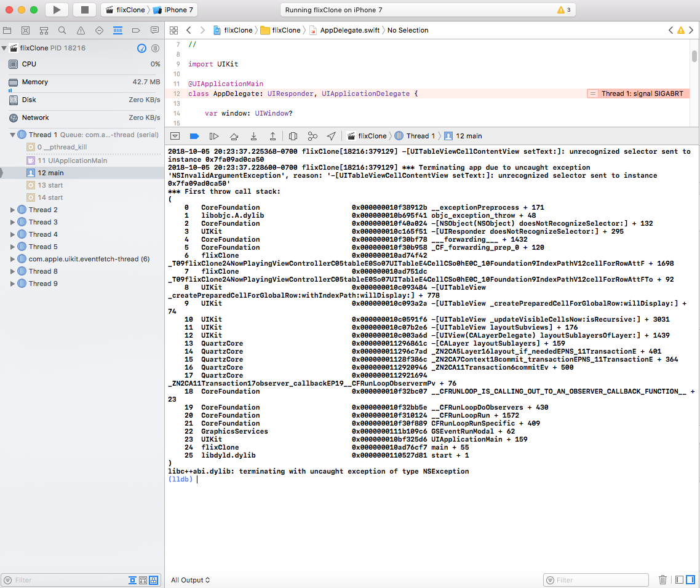
Task: Select the Debug navigator icon
Action: (x=117, y=30)
